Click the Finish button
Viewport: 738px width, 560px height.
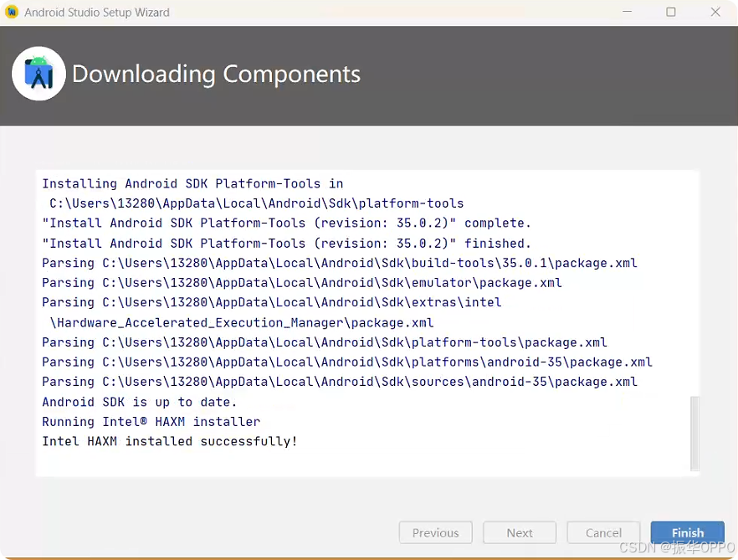coord(687,532)
